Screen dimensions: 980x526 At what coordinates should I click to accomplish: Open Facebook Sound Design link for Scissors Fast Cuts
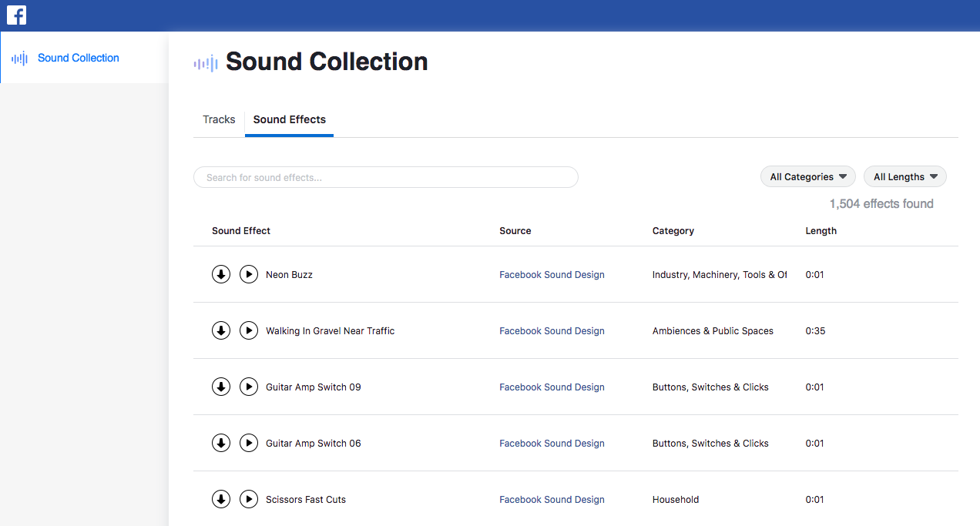[552, 500]
